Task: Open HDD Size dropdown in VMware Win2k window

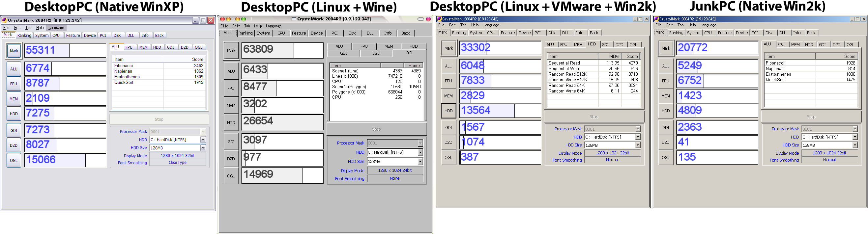Action: pos(638,145)
